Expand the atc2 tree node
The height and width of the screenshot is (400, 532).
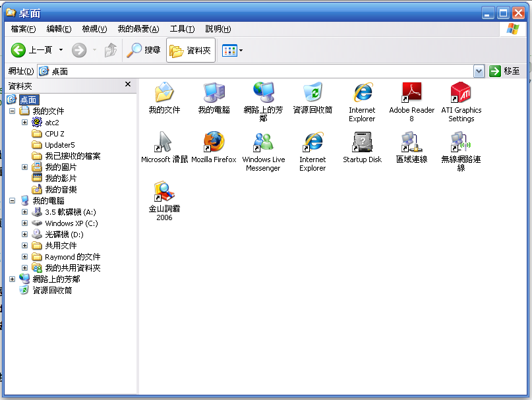point(24,122)
